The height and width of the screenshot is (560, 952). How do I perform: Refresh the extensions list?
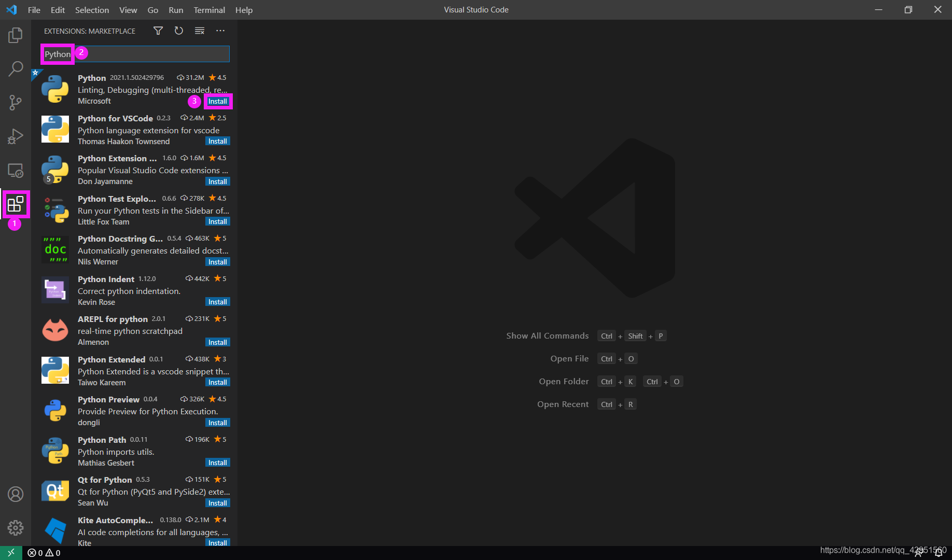click(179, 31)
